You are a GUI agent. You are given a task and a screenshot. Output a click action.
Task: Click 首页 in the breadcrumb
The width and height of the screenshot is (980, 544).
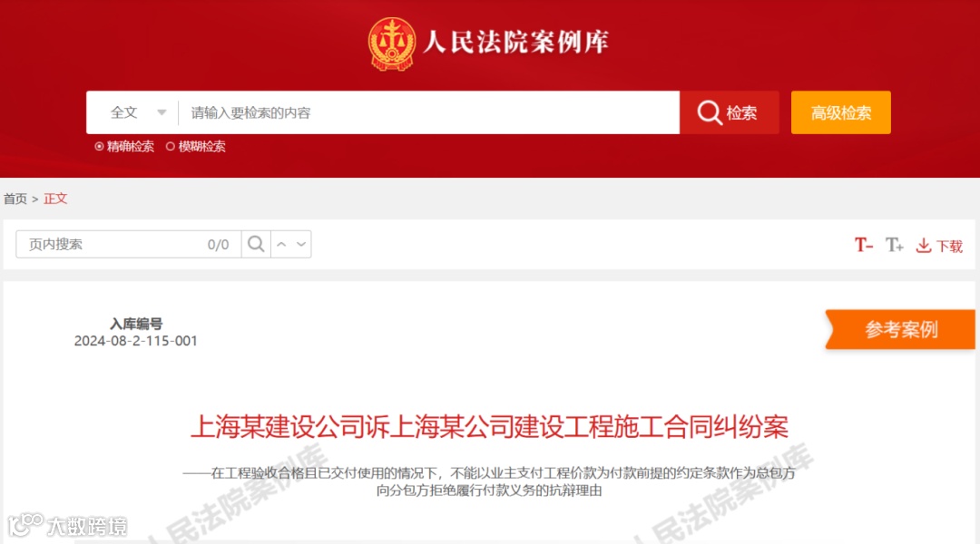coord(15,199)
